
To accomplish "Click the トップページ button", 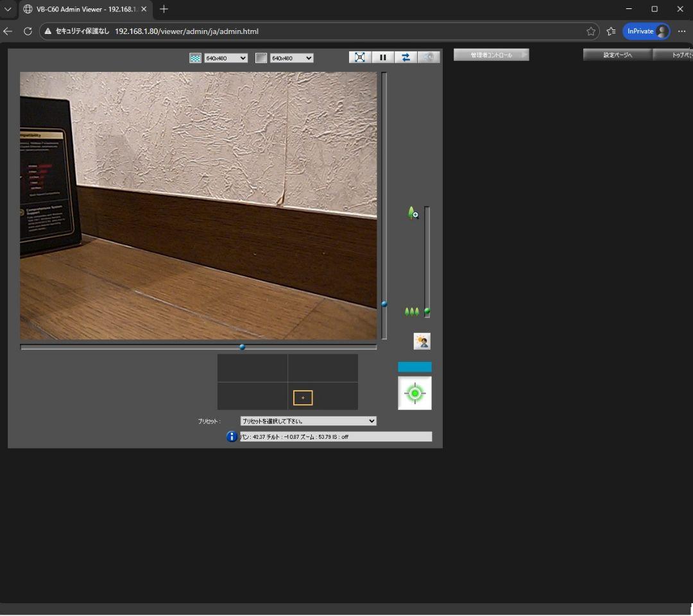I will tap(672, 55).
